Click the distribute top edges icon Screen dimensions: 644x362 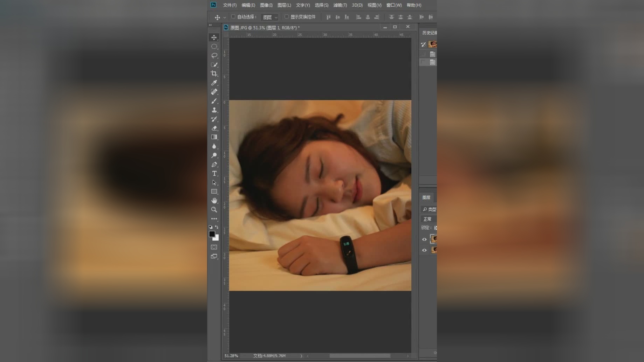pos(391,17)
